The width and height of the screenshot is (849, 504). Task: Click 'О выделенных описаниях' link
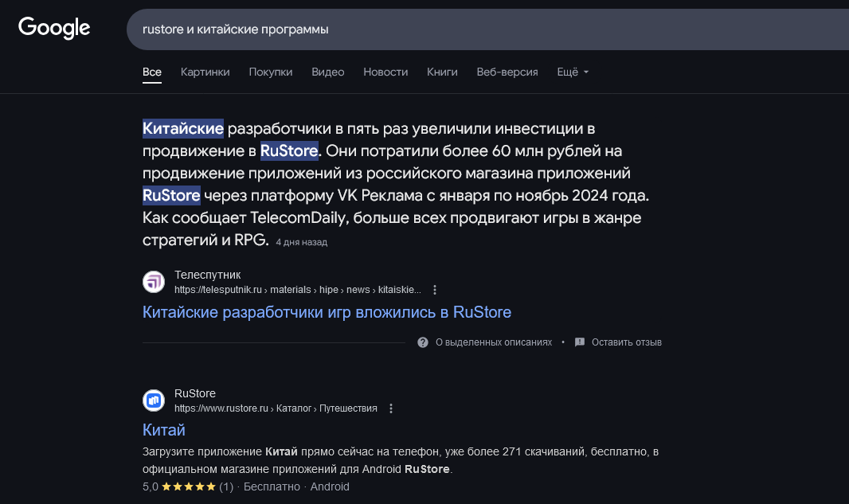[x=494, y=342]
